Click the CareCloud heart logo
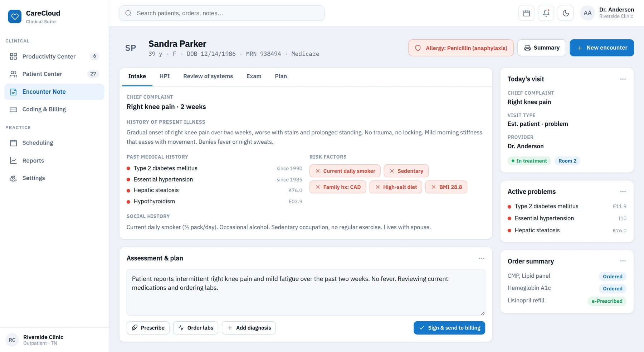Screen dimensions: 644x352 click(x=15, y=16)
